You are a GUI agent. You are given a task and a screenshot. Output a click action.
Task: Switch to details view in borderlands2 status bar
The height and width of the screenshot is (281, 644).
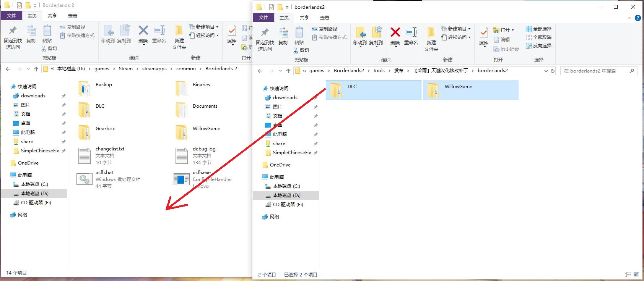(628, 275)
